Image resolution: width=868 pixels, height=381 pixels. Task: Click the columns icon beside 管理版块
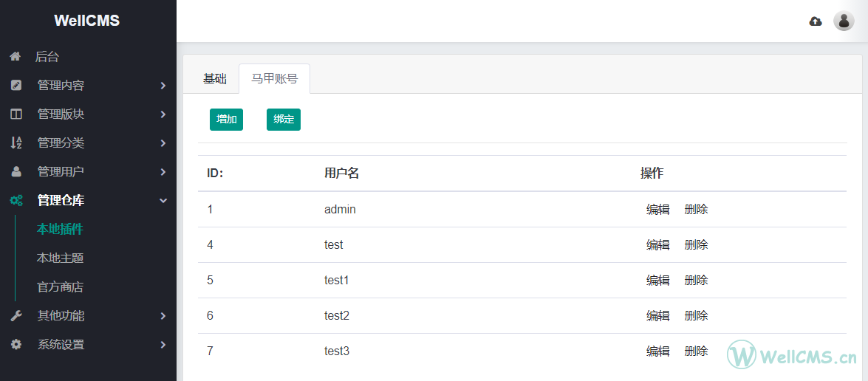coord(16,114)
